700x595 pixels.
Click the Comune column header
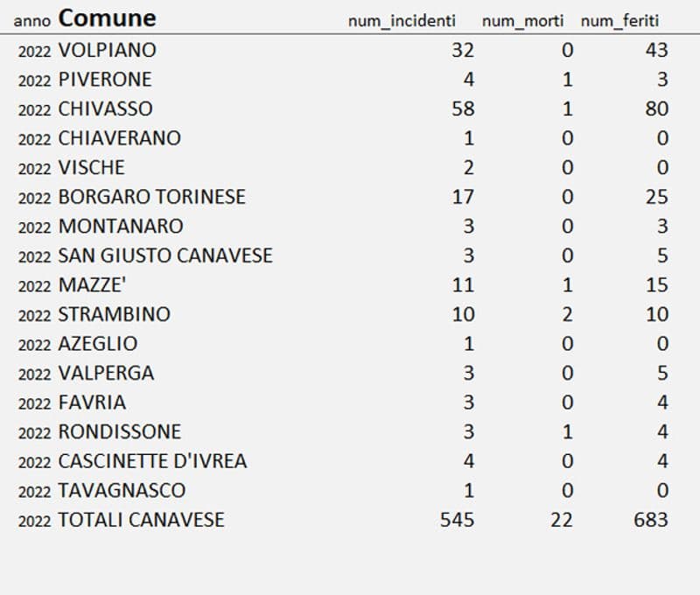(107, 17)
